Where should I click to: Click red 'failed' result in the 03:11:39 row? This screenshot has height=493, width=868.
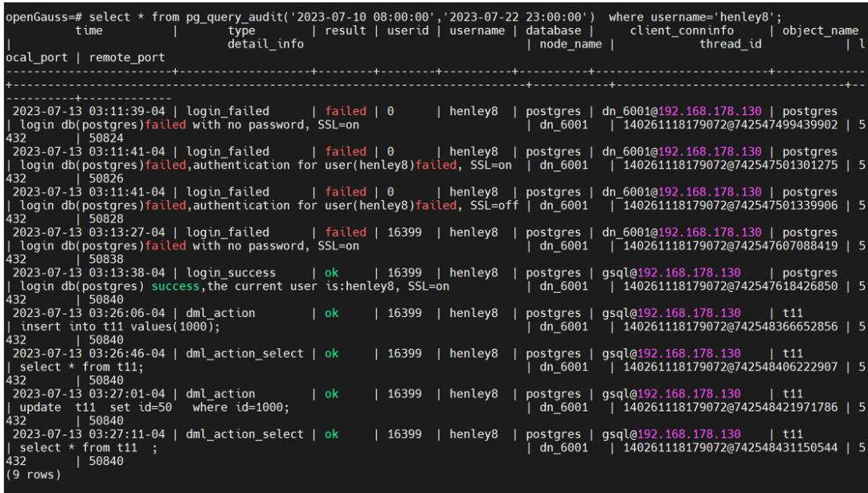click(x=346, y=111)
